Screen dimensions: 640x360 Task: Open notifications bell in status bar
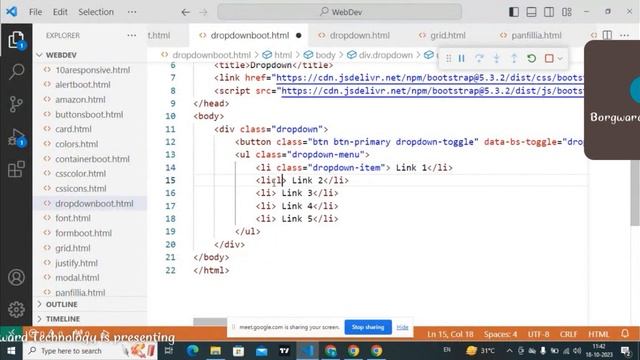click(625, 333)
